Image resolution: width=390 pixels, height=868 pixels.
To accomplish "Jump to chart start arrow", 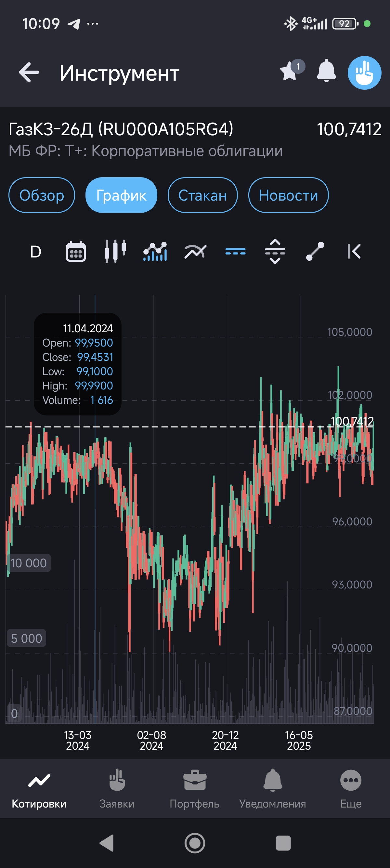I will click(x=354, y=251).
